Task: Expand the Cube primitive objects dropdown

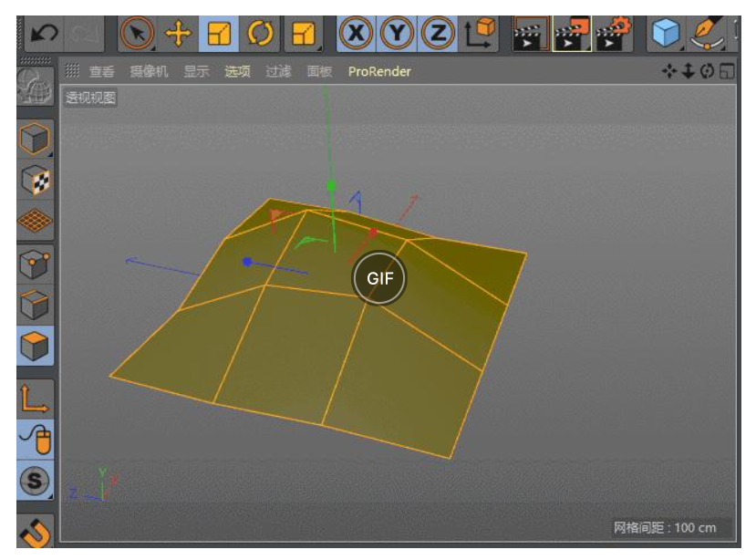Action: click(x=668, y=34)
